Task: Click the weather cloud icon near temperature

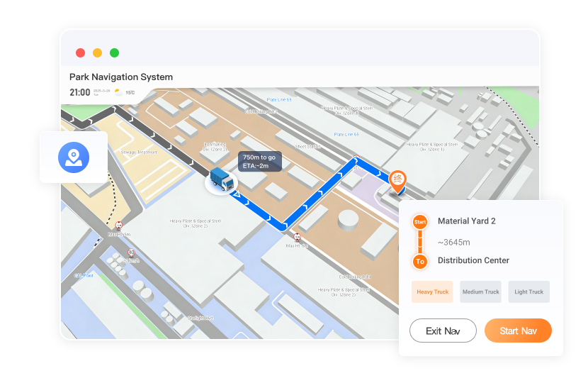Action: (x=118, y=92)
